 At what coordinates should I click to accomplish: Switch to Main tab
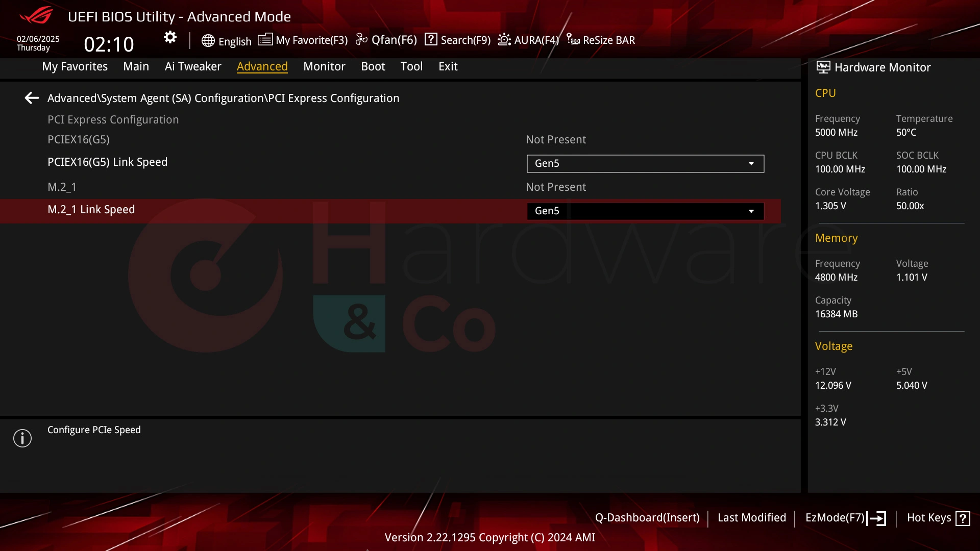pos(136,66)
